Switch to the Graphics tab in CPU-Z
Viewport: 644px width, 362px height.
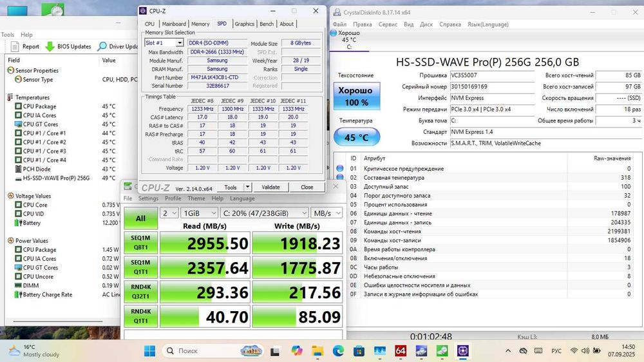point(244,24)
